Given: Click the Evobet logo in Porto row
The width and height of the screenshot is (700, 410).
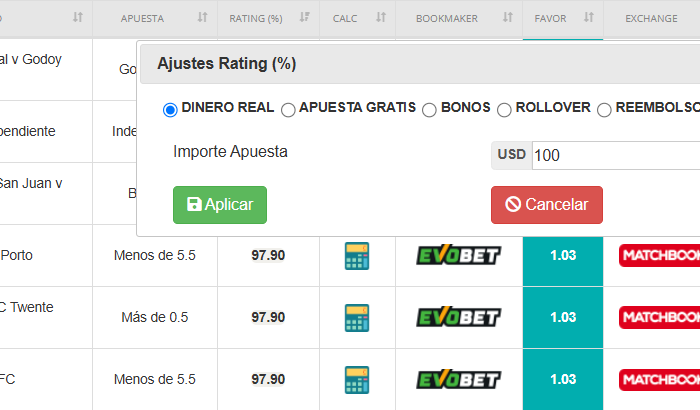Looking at the screenshot, I should click(x=458, y=255).
